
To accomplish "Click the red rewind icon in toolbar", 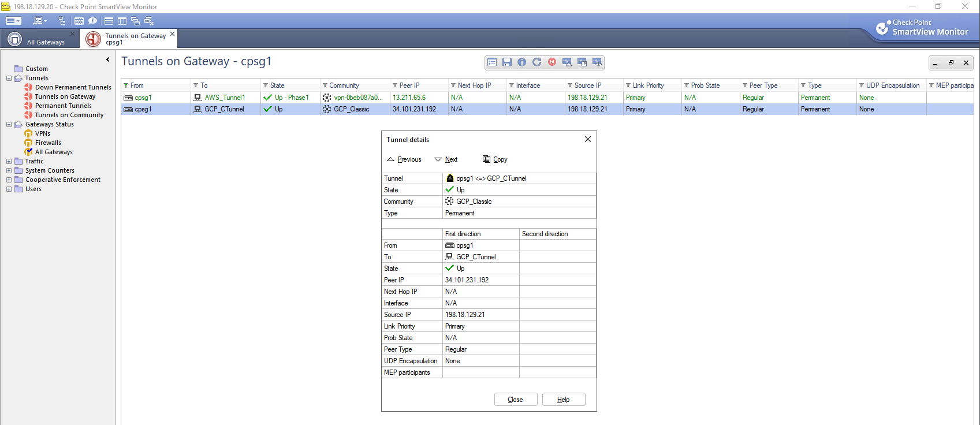I will (552, 62).
